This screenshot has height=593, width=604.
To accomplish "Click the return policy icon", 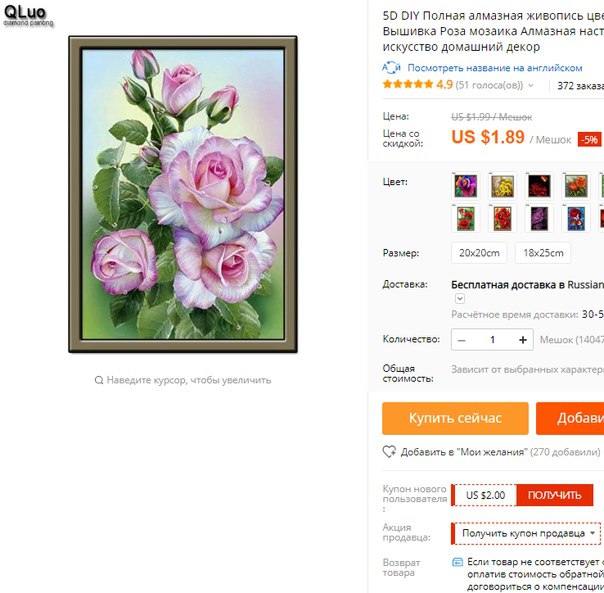I will click(457, 562).
